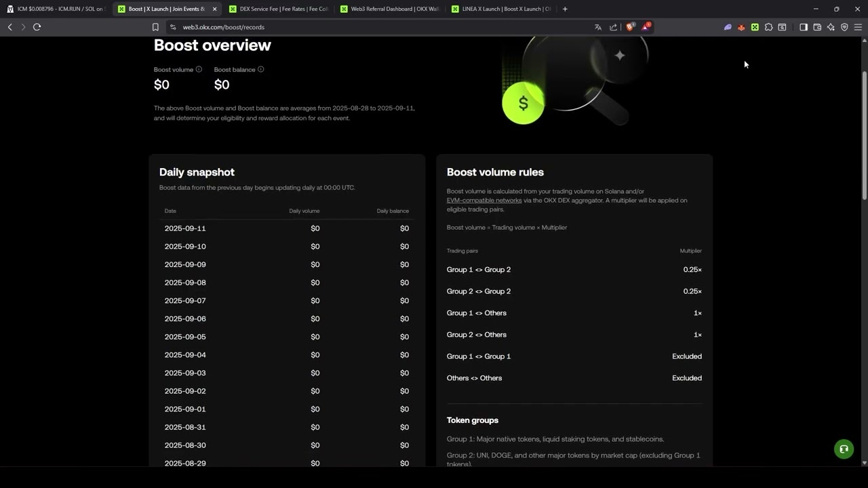Select the 2025-09-07 snapshot row date
The image size is (868, 488).
tap(185, 301)
